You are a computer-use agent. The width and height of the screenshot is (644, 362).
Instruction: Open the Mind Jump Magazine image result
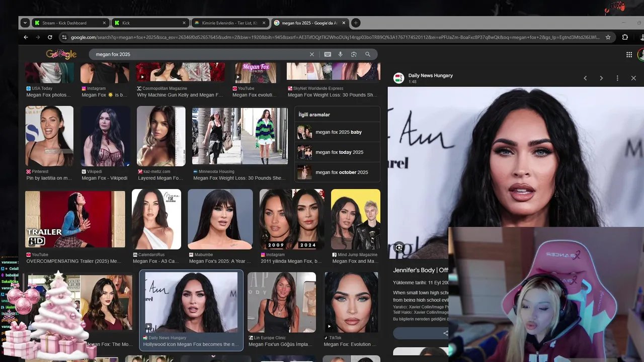coord(356,219)
